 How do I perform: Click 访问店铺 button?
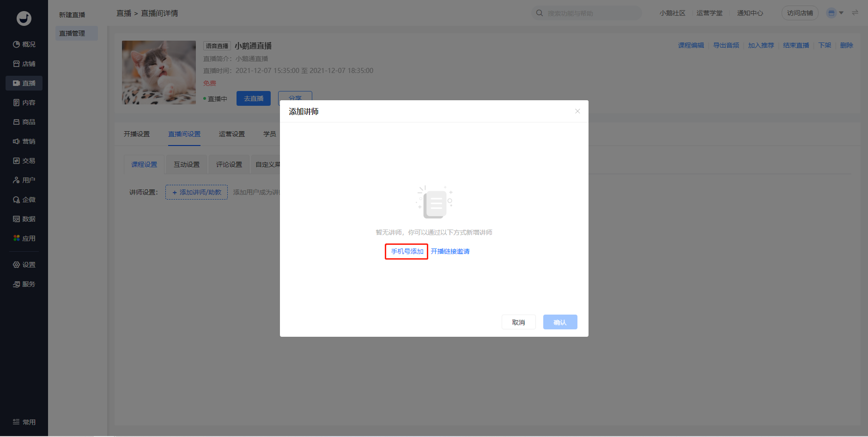[800, 13]
